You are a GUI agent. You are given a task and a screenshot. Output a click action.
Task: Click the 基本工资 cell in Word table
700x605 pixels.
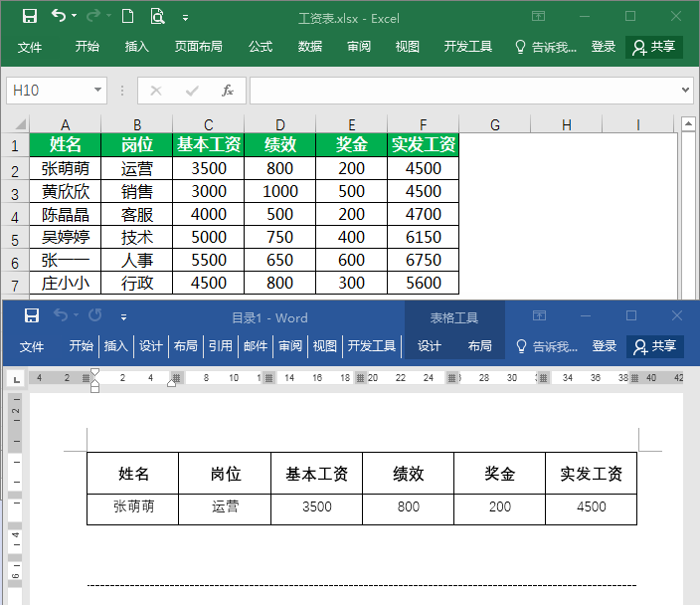pos(316,474)
